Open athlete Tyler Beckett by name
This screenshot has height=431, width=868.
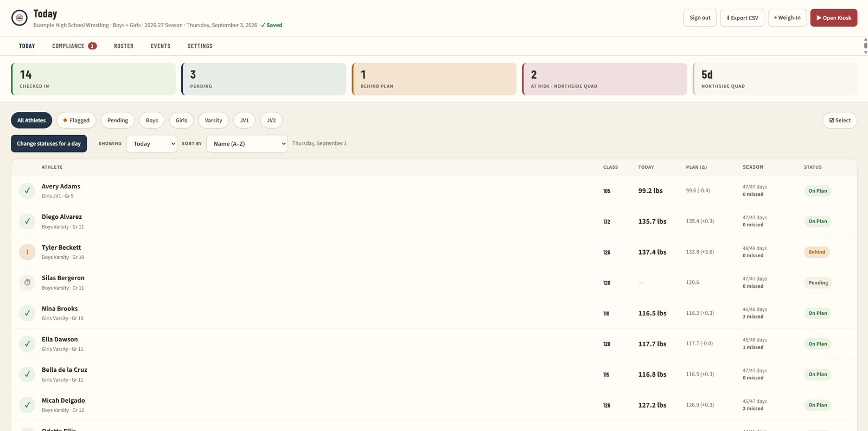61,248
